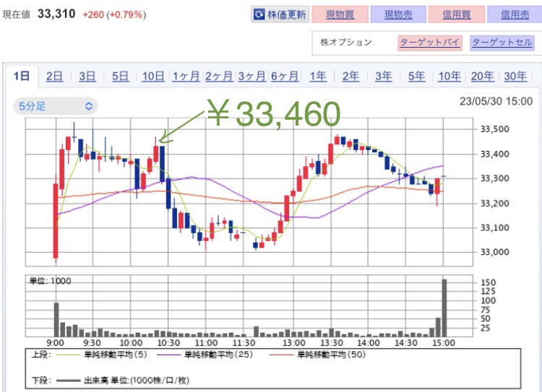Image resolution: width=542 pixels, height=392 pixels.
Task: Click the refresh icon in 株価更新 button
Action: click(x=259, y=14)
